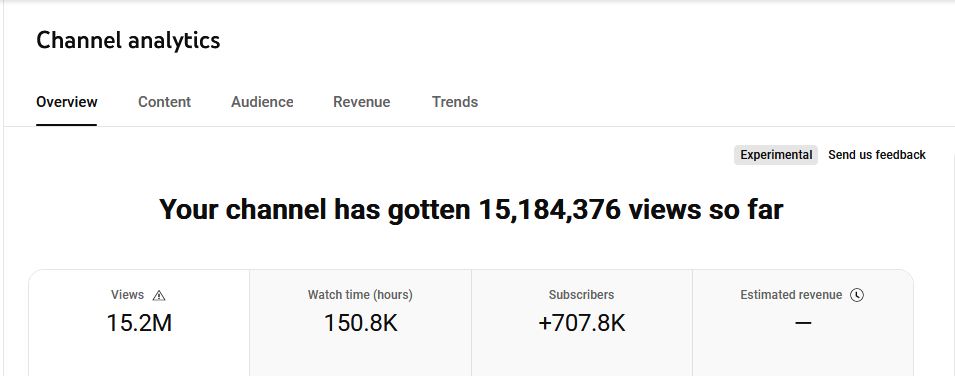Click the Experimental badge

[x=776, y=155]
